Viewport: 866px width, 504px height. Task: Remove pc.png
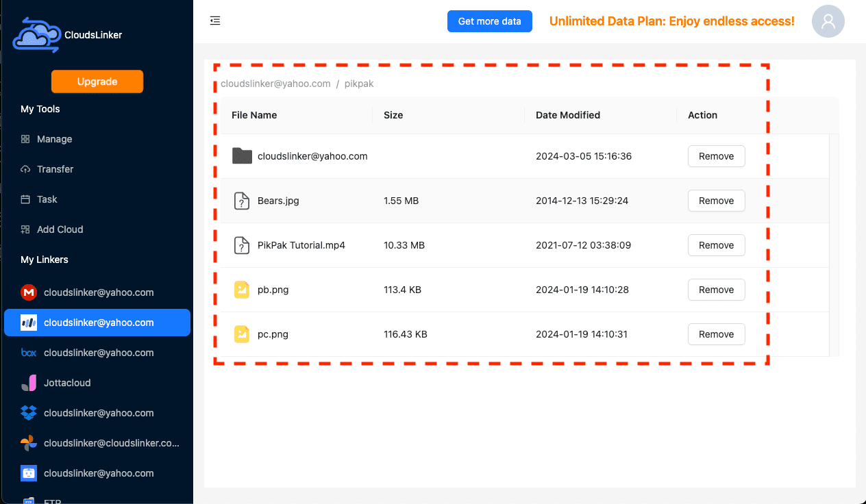click(x=716, y=334)
